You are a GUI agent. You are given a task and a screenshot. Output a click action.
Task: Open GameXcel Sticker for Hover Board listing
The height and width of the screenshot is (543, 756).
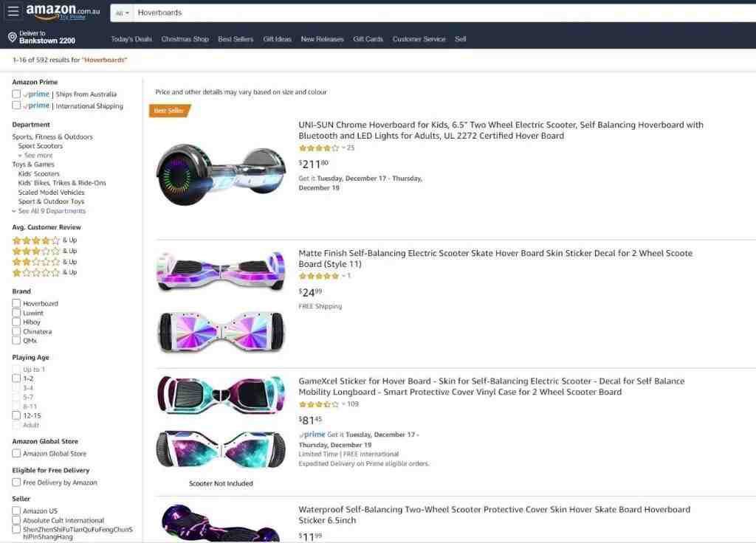tap(491, 387)
